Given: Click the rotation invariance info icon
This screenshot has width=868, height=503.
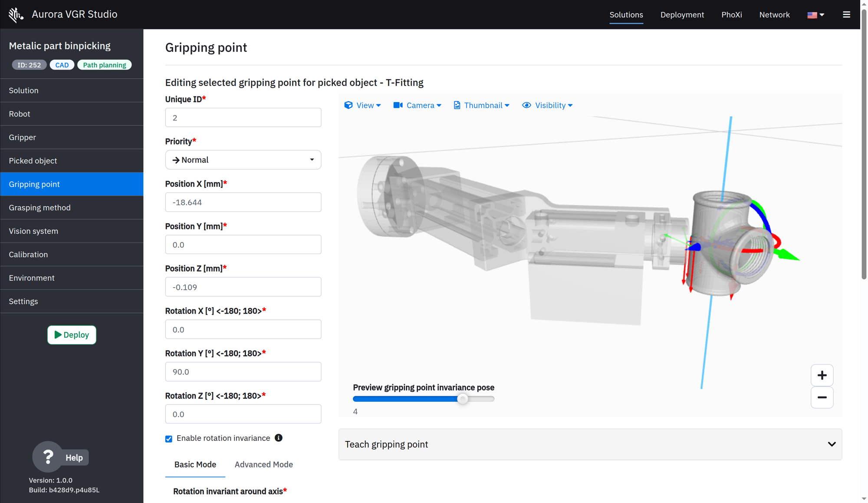Looking at the screenshot, I should click(x=279, y=438).
